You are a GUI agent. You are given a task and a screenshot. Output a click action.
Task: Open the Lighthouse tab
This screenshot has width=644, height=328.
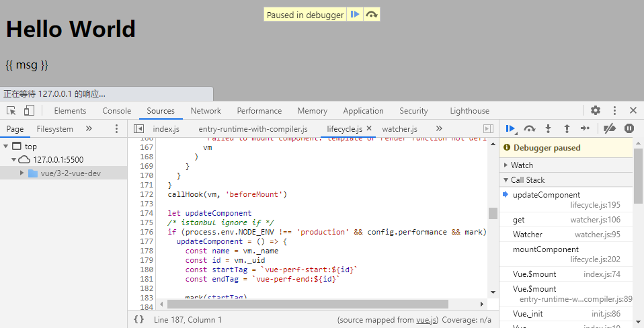click(469, 111)
